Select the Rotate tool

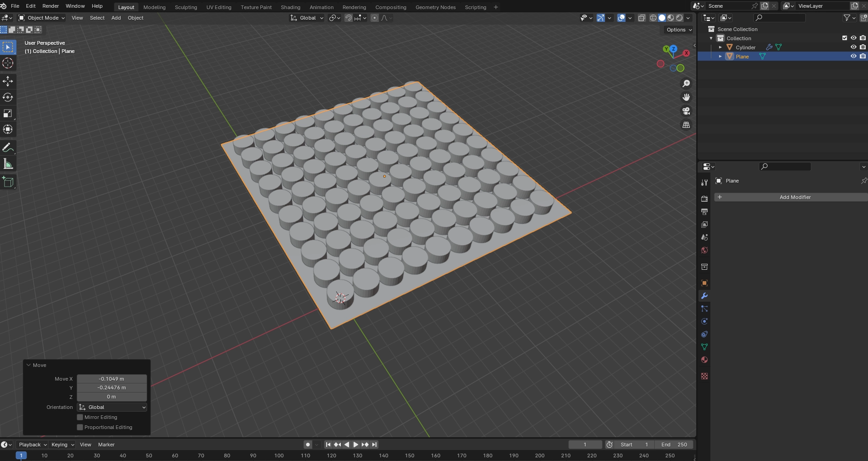tap(8, 97)
